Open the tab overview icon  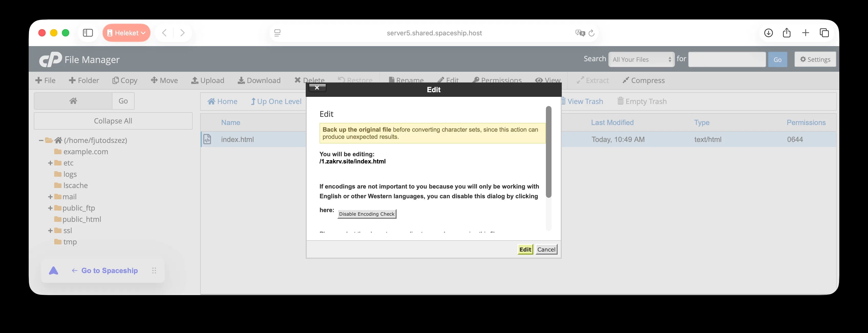pos(824,33)
